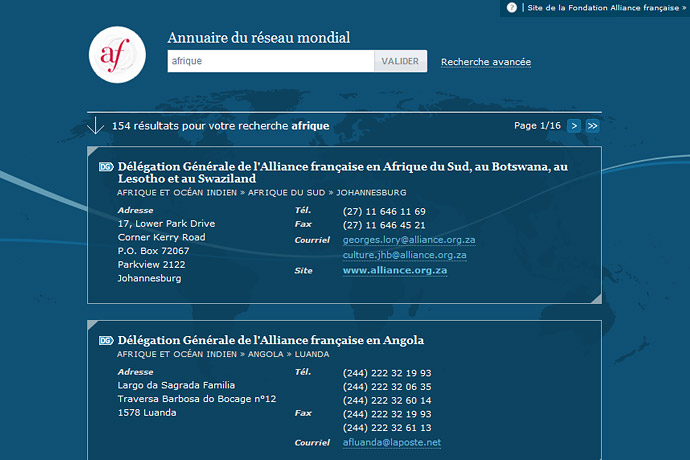This screenshot has width=690, height=460.
Task: Email georges.lory@alliance.org.za
Action: [x=409, y=240]
